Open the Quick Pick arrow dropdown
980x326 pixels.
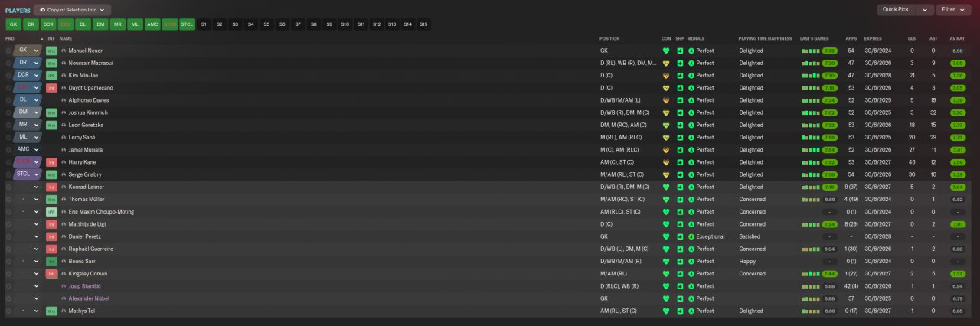click(x=926, y=10)
